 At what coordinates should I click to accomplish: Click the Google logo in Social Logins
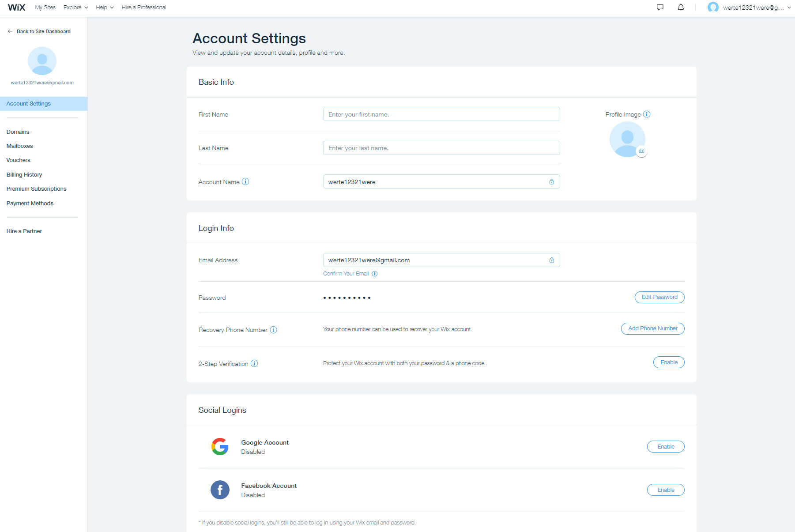click(x=219, y=446)
